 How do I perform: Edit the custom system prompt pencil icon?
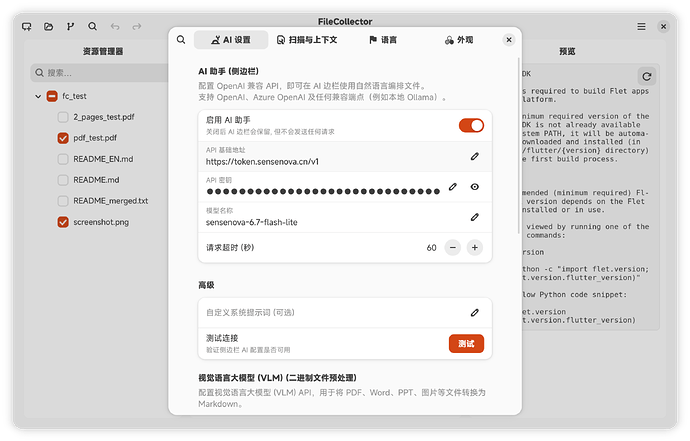(x=474, y=312)
